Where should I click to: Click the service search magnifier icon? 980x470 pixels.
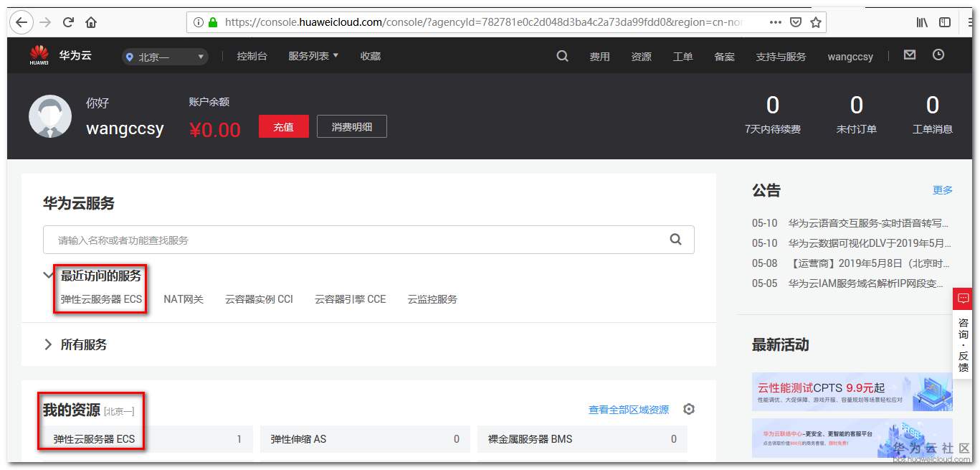675,240
